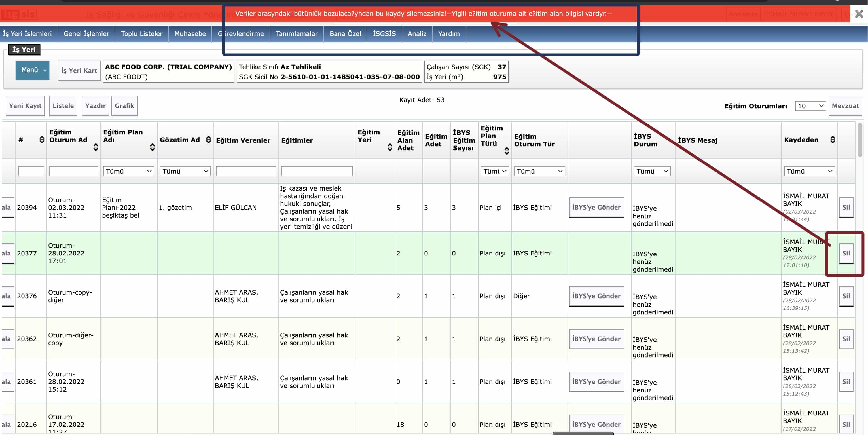Dismiss the red error message with X
Image resolution: width=868 pixels, height=435 pixels.
tap(859, 14)
